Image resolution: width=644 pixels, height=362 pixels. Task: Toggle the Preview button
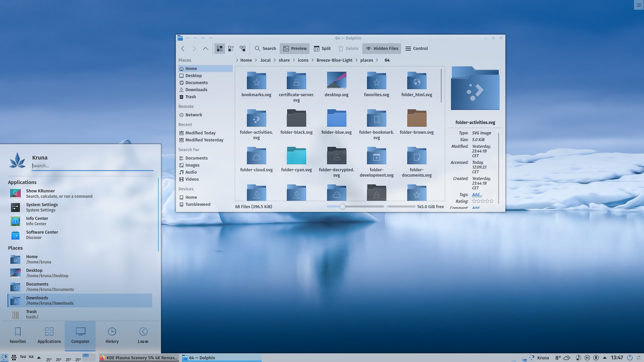(295, 49)
